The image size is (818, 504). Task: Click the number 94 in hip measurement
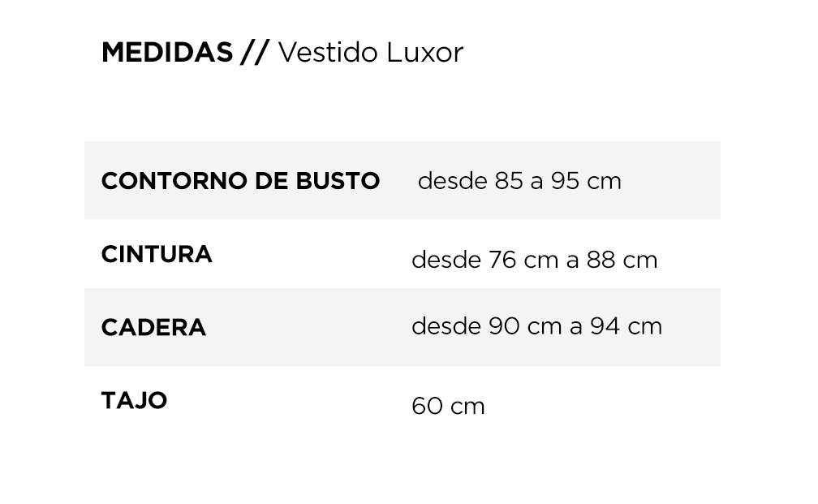coord(605,326)
